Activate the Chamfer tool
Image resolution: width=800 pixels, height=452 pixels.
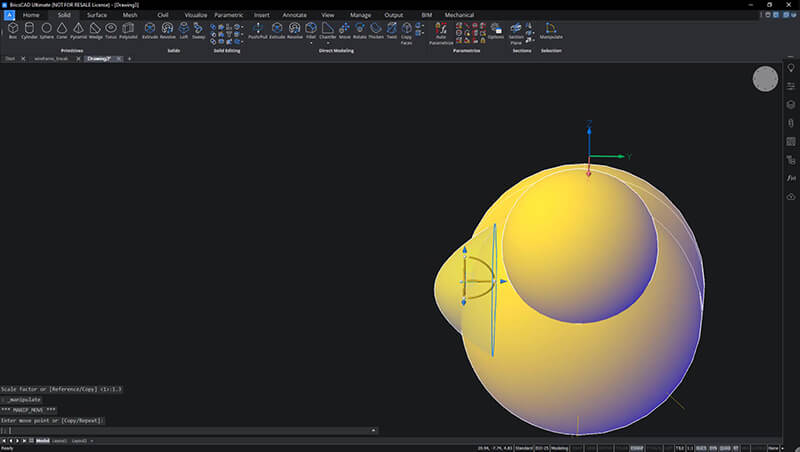328,29
